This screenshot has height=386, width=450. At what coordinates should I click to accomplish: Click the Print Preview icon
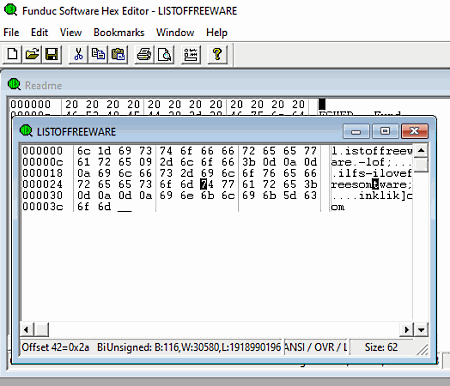[x=164, y=54]
